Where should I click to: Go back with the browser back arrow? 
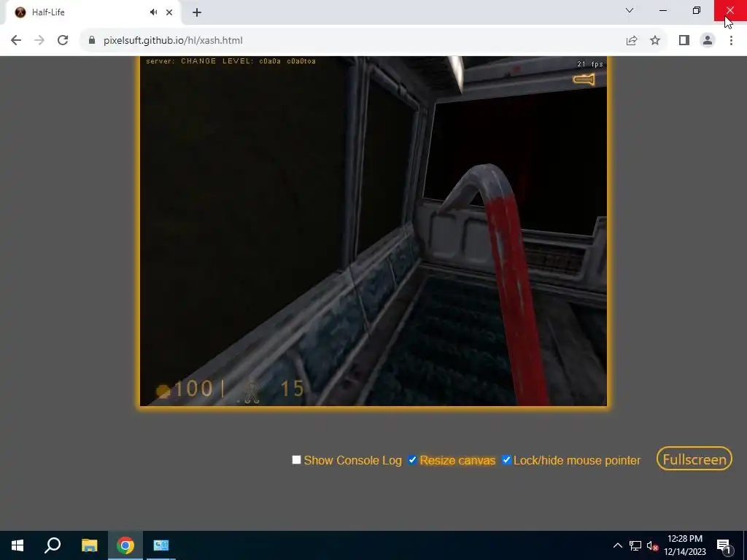pos(16,41)
